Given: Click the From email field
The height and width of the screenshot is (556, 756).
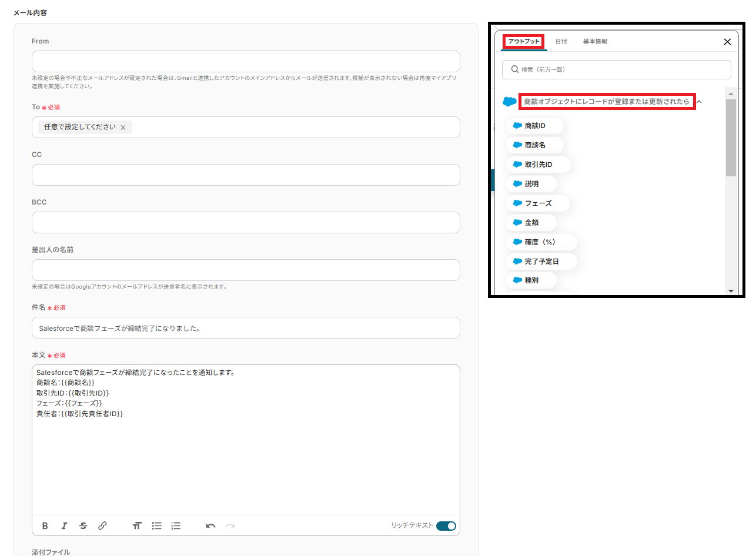Looking at the screenshot, I should click(x=246, y=62).
